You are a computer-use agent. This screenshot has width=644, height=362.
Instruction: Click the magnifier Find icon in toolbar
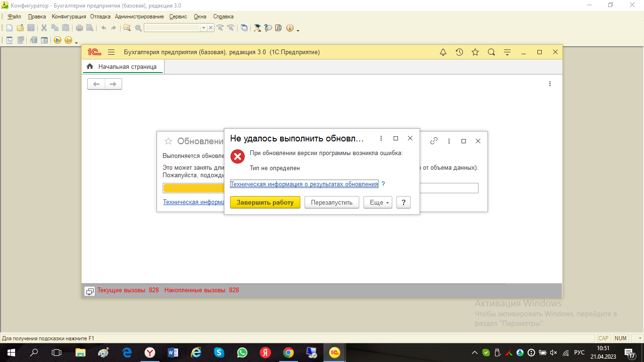[138, 28]
